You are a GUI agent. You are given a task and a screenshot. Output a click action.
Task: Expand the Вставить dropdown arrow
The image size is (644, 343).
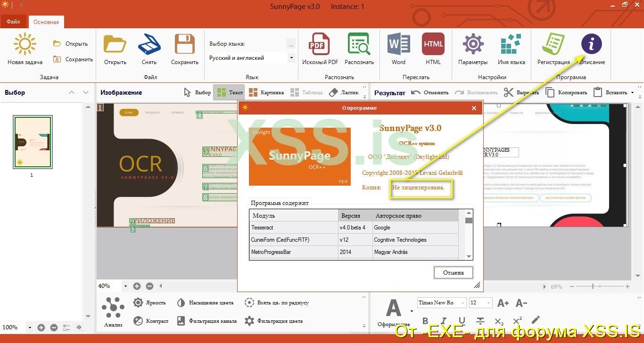[x=632, y=92]
